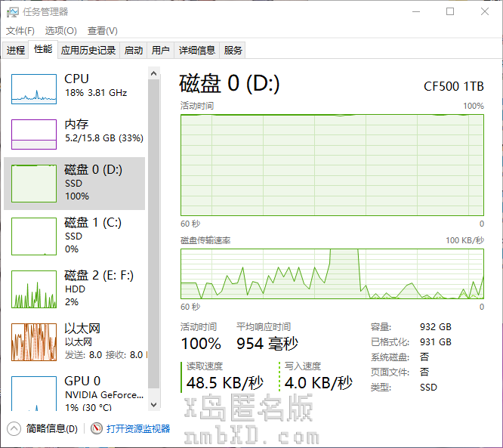Click the sidebar scrollbar down arrow
The width and height of the screenshot is (503, 448).
click(154, 404)
